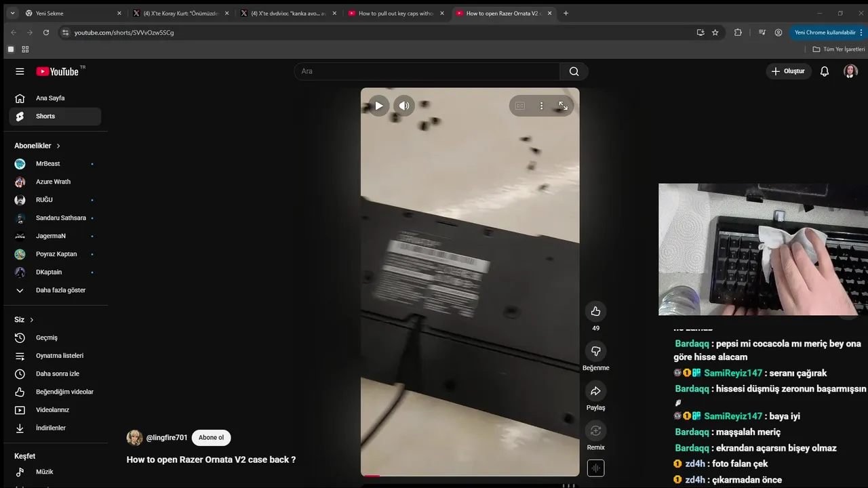Screen dimensions: 868x488
Task: Click the Chrome back arrow
Action: (x=13, y=33)
